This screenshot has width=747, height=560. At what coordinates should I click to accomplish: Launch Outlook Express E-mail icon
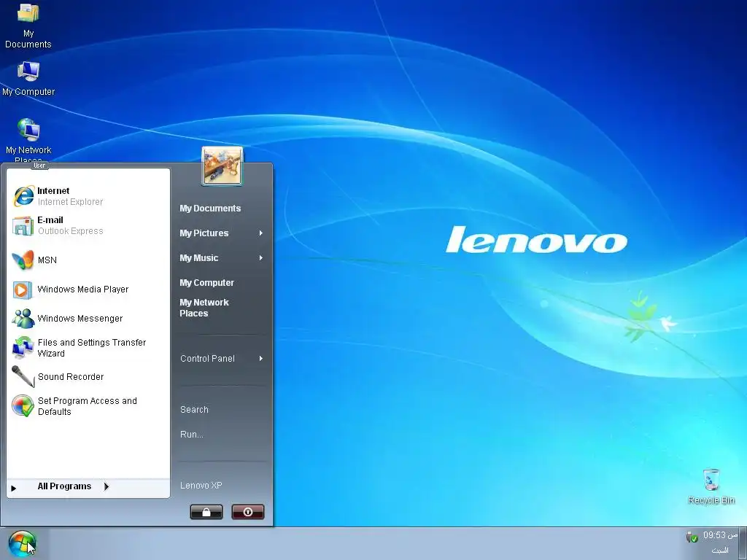[x=23, y=226]
